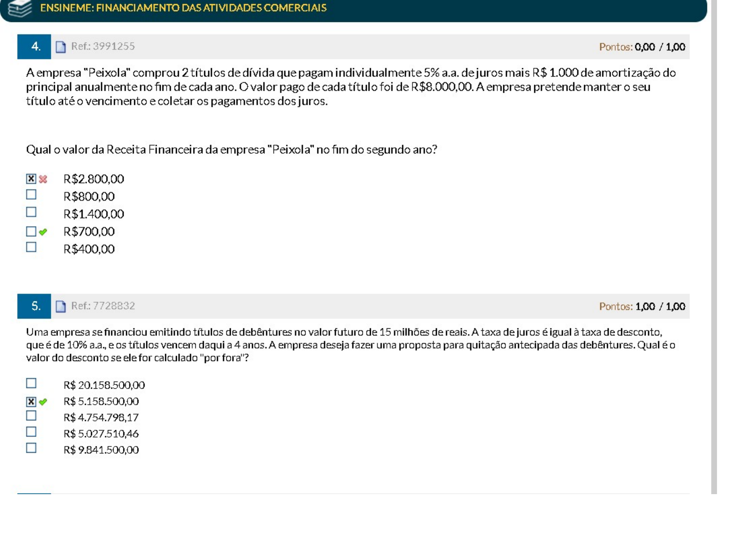Select the R$400,00 checkbox
Screen dimensions: 756x535
click(31, 247)
